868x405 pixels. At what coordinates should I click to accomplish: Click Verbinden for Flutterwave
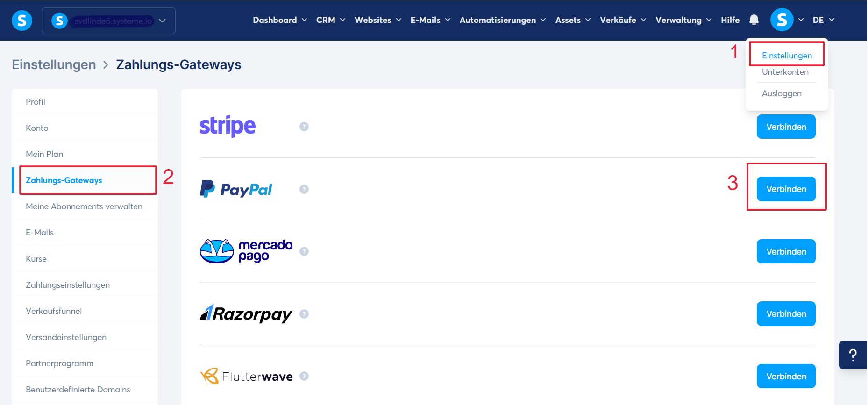tap(786, 376)
